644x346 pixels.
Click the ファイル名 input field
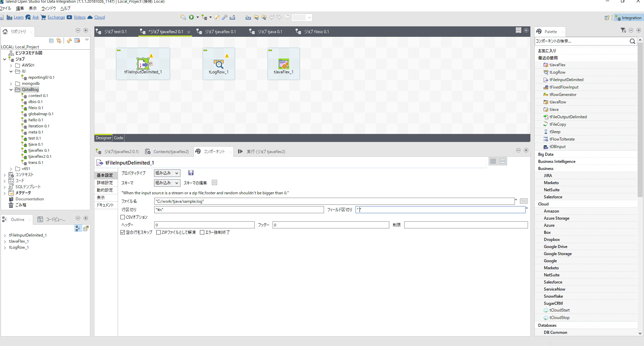[334, 201]
